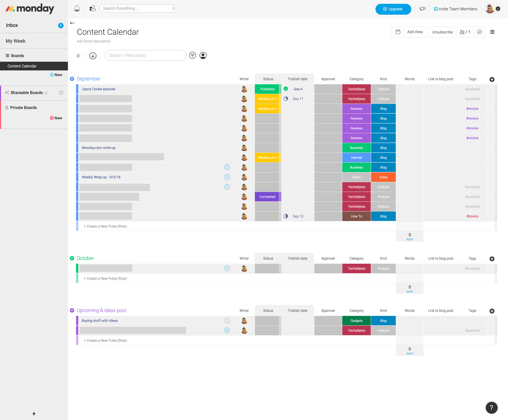Click the download export arrow icon
This screenshot has width=508, height=420.
tap(93, 56)
